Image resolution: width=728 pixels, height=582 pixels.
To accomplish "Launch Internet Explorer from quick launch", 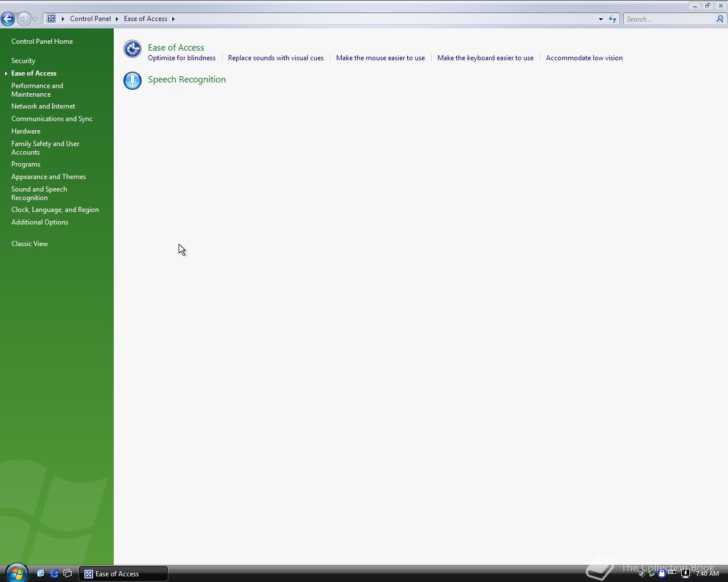I will click(55, 573).
